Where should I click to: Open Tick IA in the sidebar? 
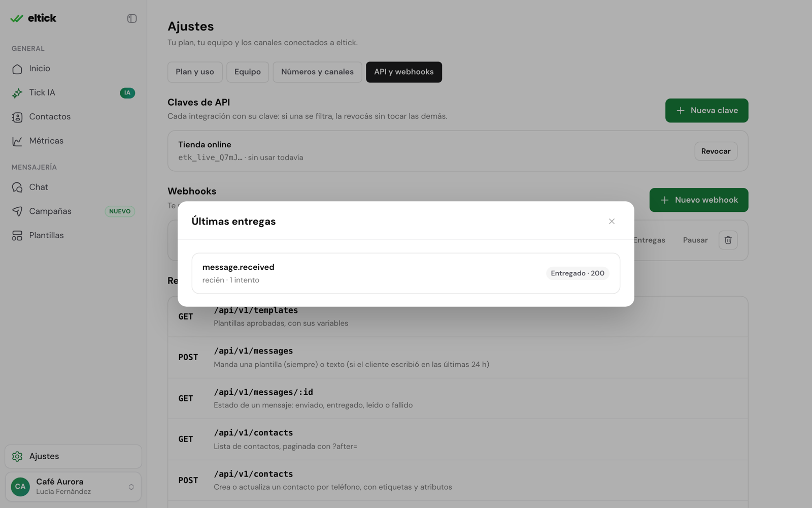pos(73,93)
